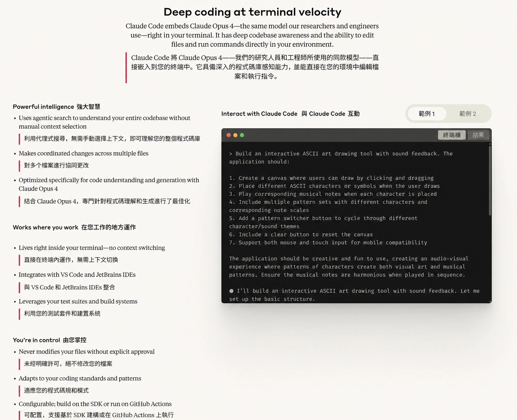This screenshot has height=420, width=517.
Task: Click 'Makes coordinated changes across multiple files'
Action: [84, 153]
